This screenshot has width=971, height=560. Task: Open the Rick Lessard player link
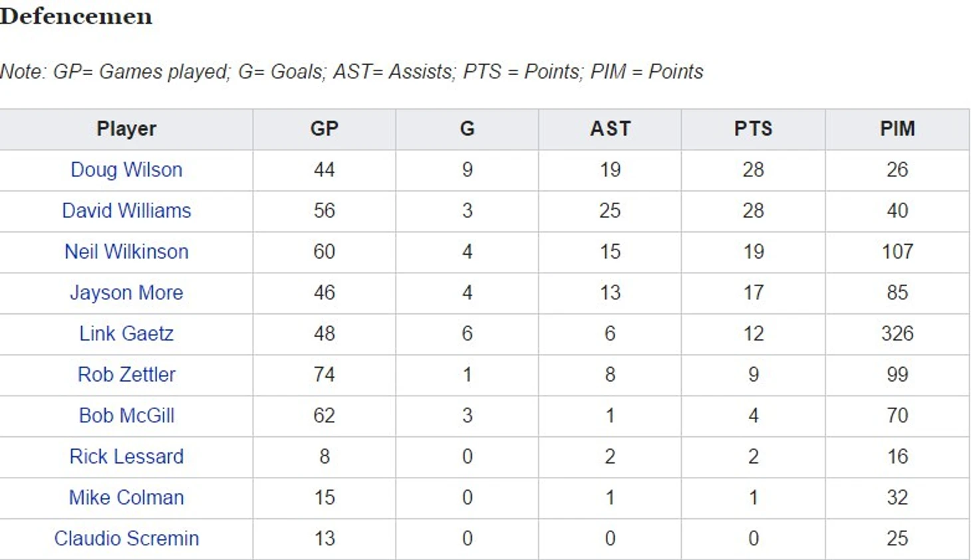(x=126, y=457)
